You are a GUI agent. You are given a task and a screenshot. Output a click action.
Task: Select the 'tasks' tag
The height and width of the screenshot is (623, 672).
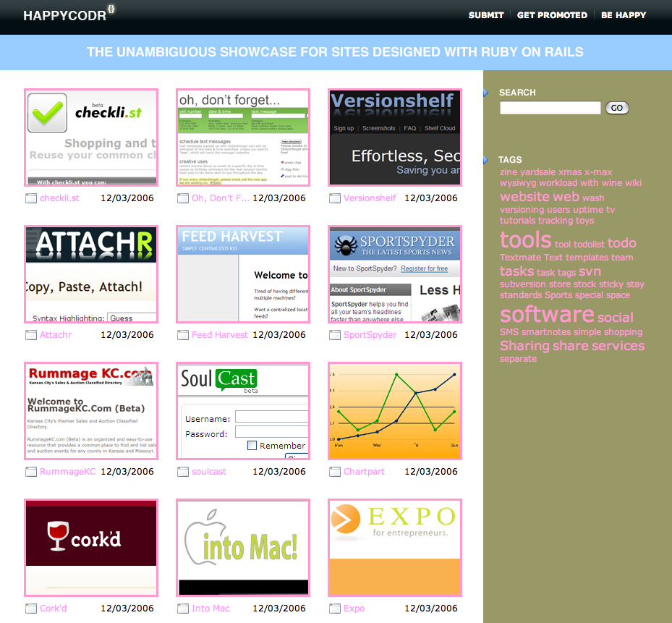pyautogui.click(x=517, y=271)
